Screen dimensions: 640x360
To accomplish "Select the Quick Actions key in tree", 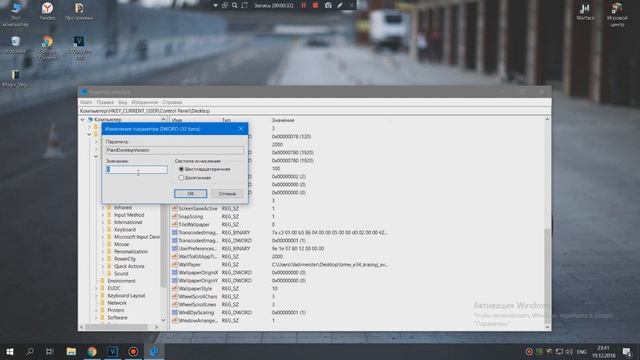I will [129, 266].
